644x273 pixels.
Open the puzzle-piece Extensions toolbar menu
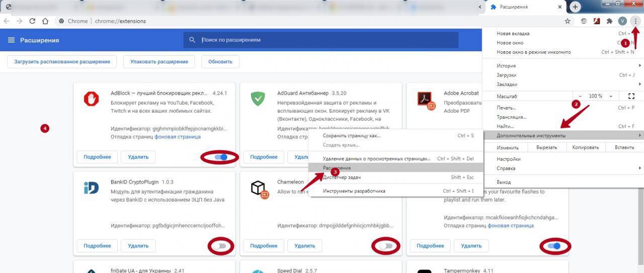[609, 21]
